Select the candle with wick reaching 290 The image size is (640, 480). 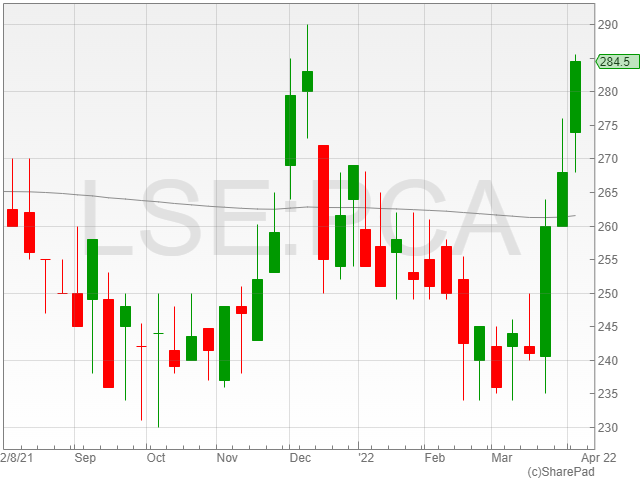point(307,81)
